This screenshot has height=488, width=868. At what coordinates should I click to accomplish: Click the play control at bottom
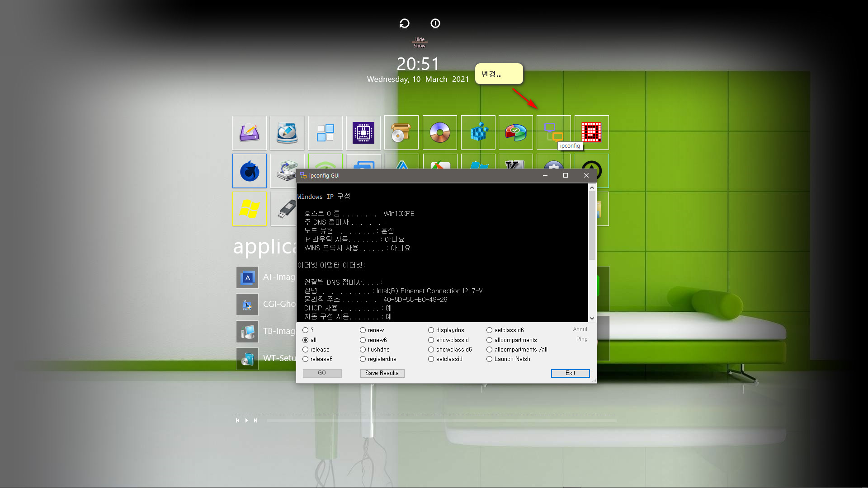click(x=246, y=421)
